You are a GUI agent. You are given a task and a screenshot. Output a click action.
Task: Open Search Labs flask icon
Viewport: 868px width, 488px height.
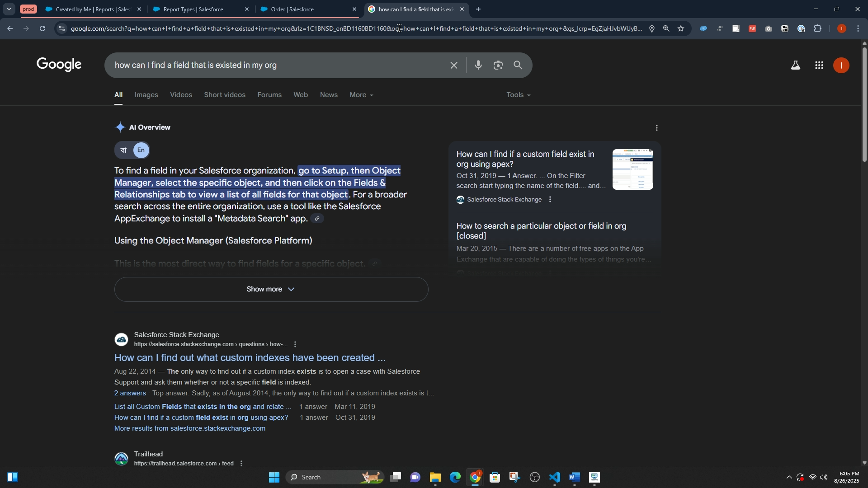click(796, 66)
